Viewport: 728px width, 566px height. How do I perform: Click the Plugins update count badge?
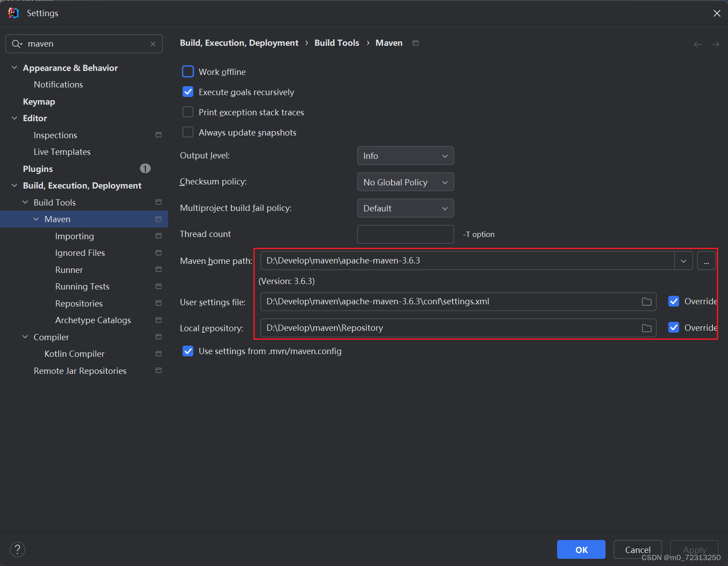point(145,168)
